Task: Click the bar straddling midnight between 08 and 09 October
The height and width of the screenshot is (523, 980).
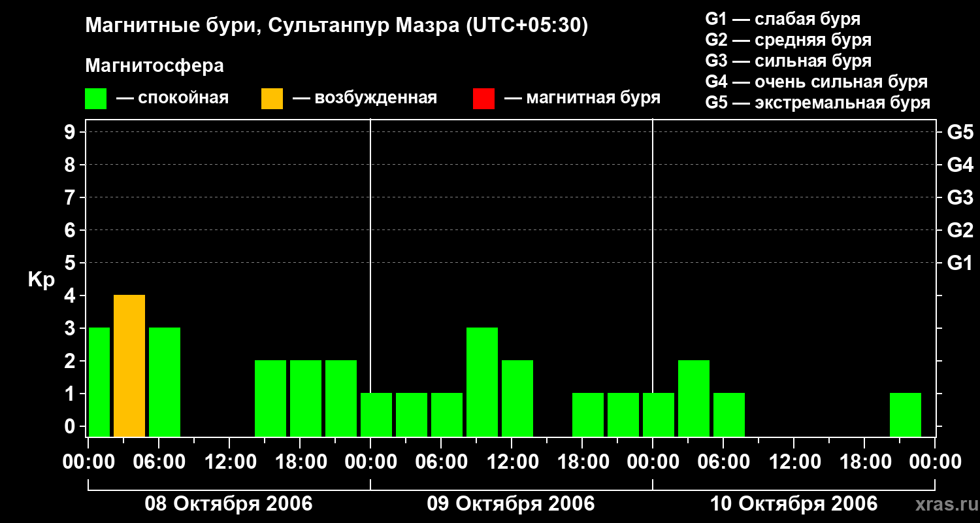Action: [x=376, y=415]
